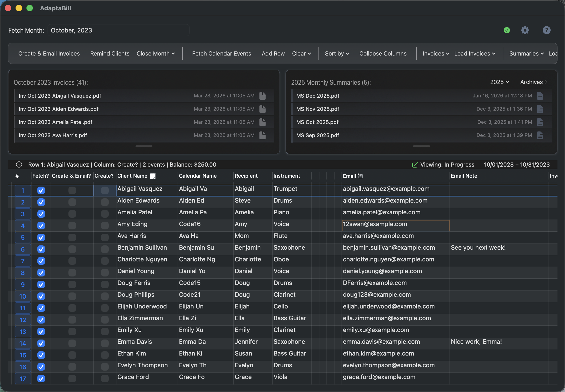Click the info icon in the status row
Image resolution: width=565 pixels, height=392 pixels.
tap(19, 164)
